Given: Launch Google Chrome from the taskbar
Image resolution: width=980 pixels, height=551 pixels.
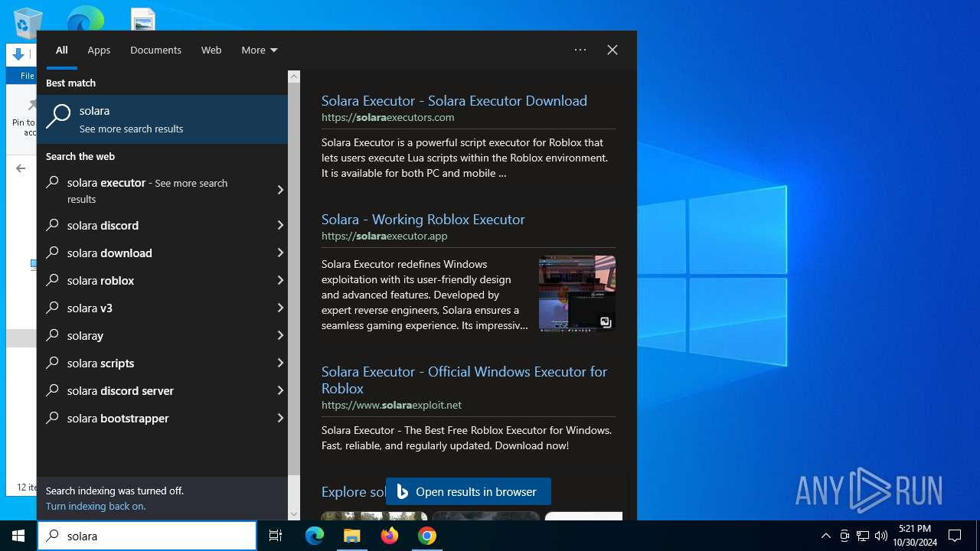Looking at the screenshot, I should point(427,536).
